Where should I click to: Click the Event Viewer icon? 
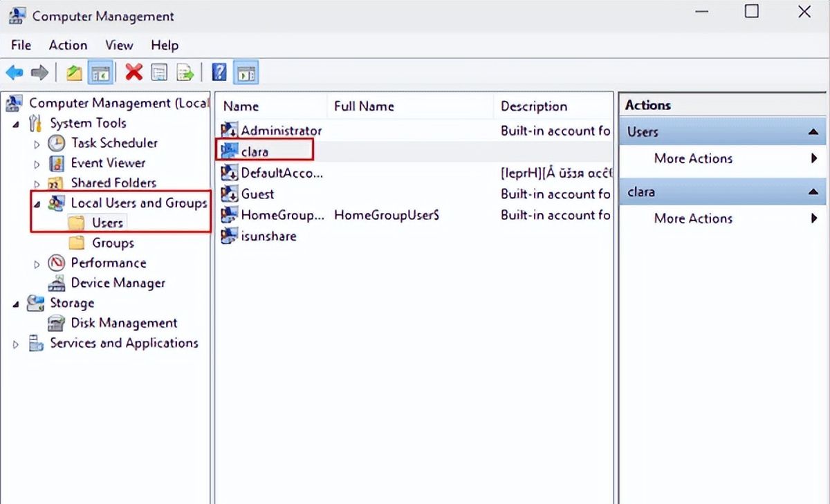point(56,163)
